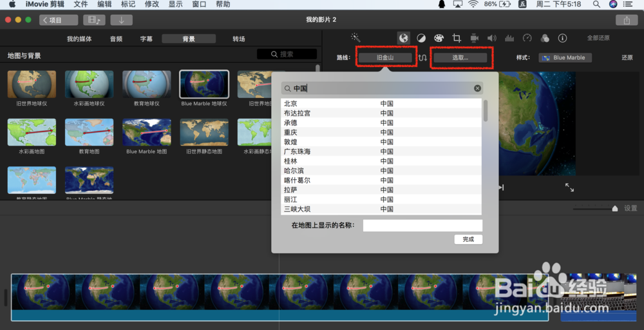Show the clip information icon
The image size is (644, 330).
pos(562,38)
